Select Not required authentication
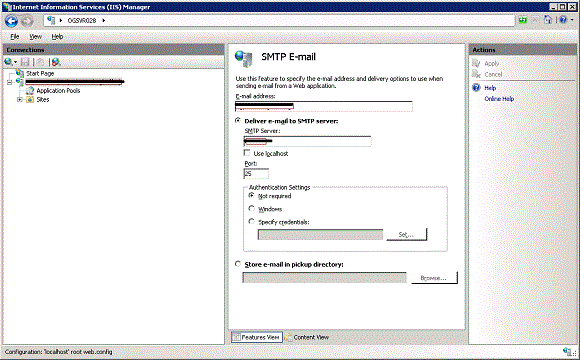The height and width of the screenshot is (360, 580). pos(252,195)
